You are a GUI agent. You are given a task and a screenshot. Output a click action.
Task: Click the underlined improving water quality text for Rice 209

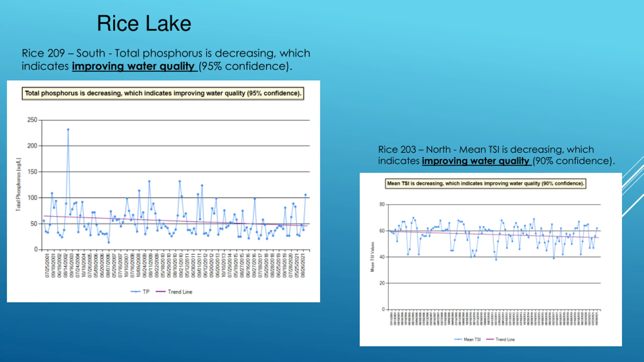click(x=135, y=66)
